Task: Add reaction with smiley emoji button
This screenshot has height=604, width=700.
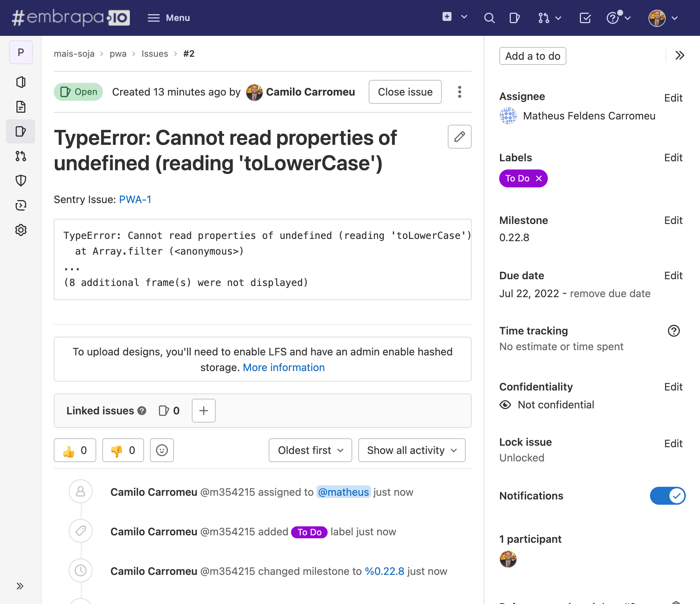Action: pyautogui.click(x=162, y=450)
